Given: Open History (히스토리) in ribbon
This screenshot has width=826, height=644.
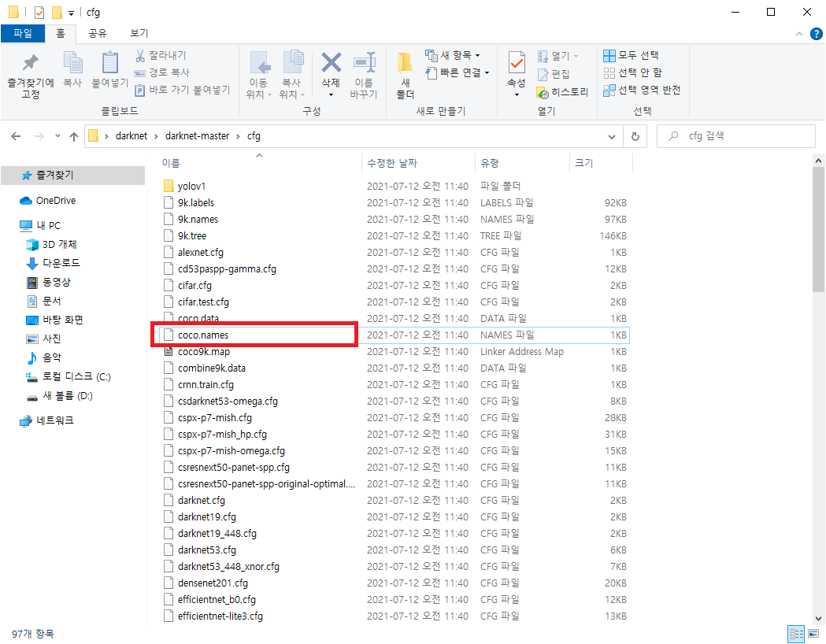Looking at the screenshot, I should pyautogui.click(x=562, y=92).
